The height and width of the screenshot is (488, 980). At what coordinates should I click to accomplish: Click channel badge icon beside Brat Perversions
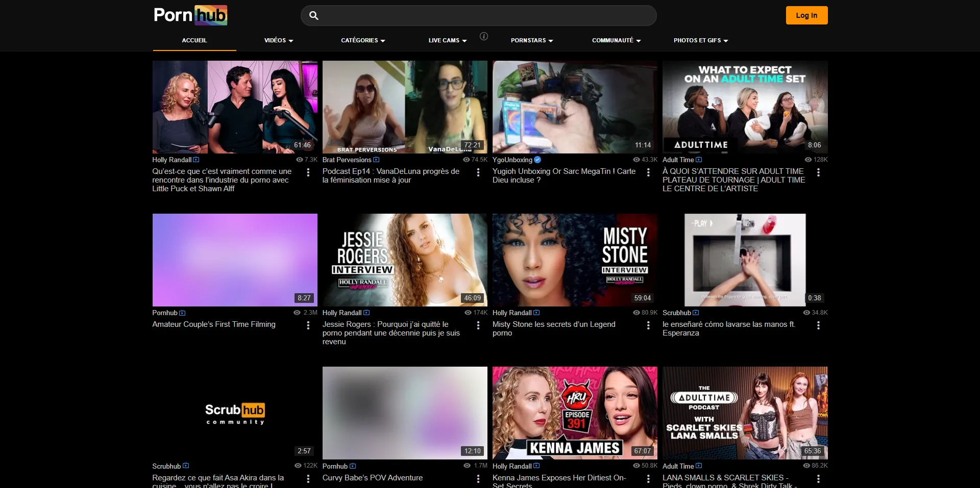(376, 160)
